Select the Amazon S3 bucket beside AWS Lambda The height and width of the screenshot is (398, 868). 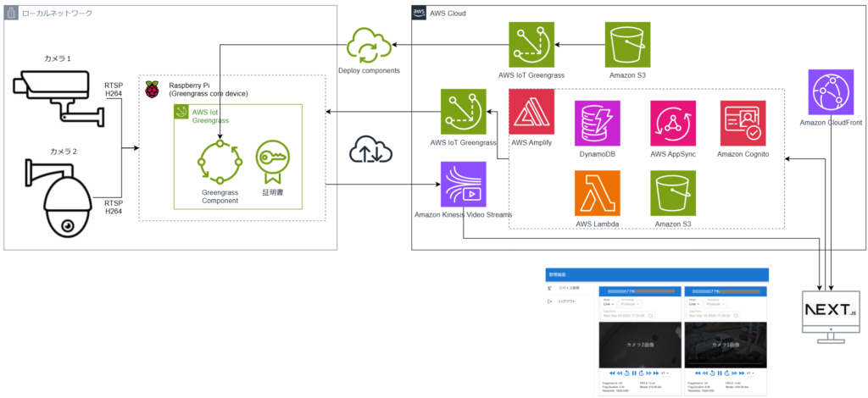673,193
